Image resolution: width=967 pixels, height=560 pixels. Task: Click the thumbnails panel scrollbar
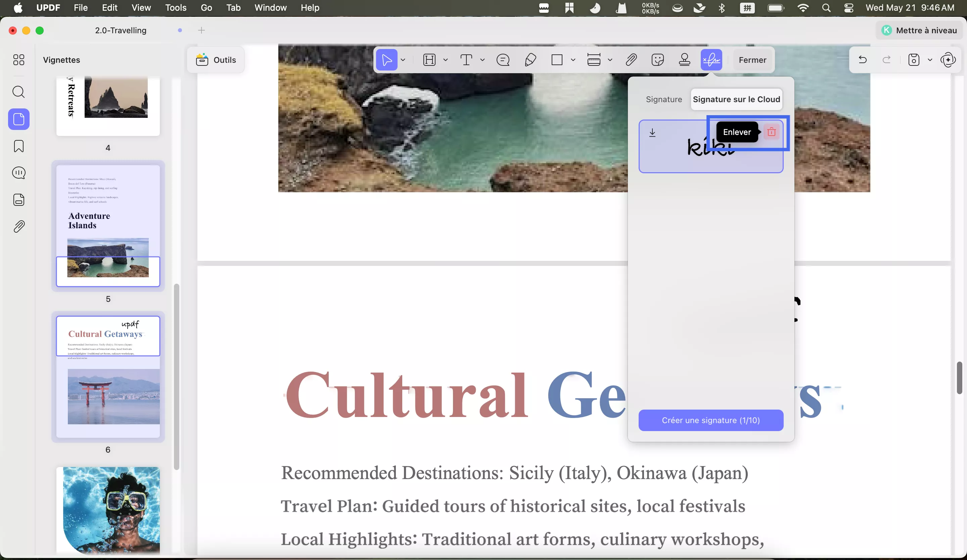point(177,377)
